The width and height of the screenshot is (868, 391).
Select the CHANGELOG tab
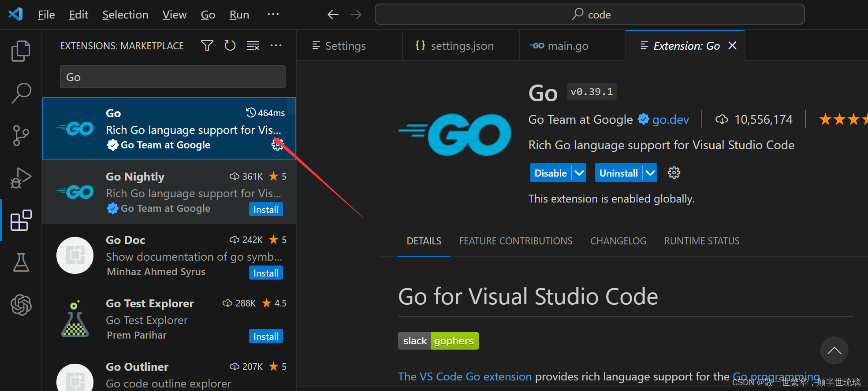(618, 241)
